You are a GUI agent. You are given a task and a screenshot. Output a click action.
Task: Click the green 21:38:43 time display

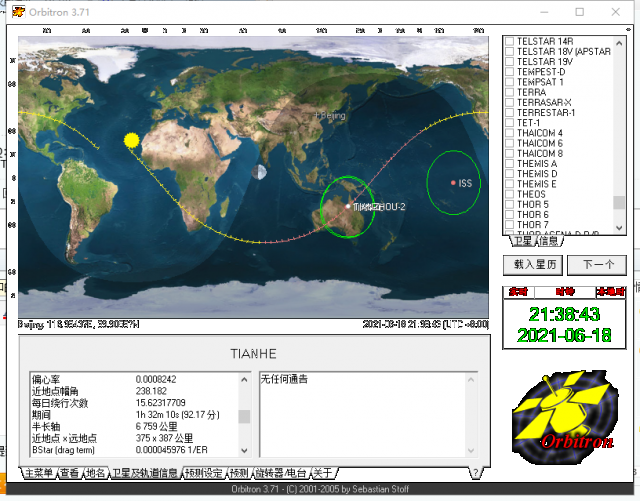tap(564, 314)
